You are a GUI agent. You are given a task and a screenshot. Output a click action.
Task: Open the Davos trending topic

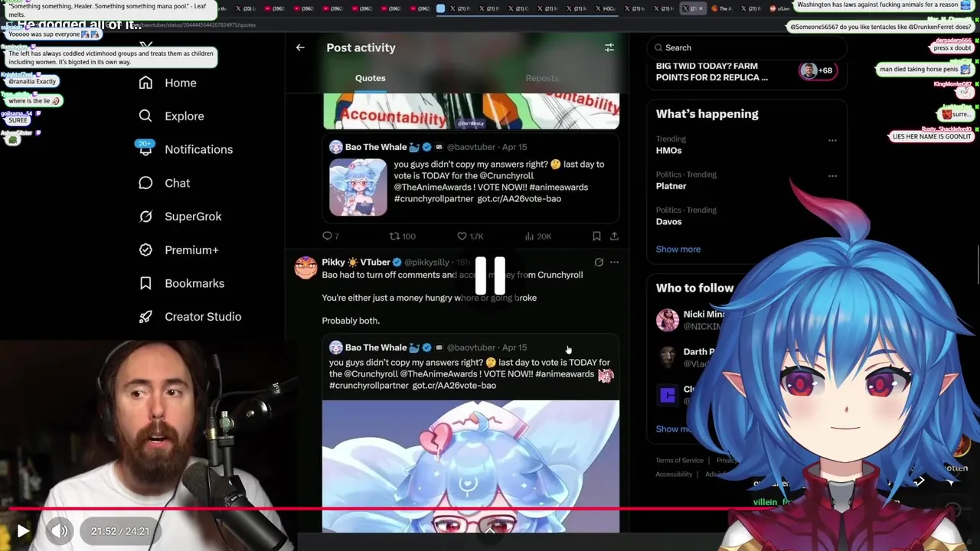(x=668, y=221)
